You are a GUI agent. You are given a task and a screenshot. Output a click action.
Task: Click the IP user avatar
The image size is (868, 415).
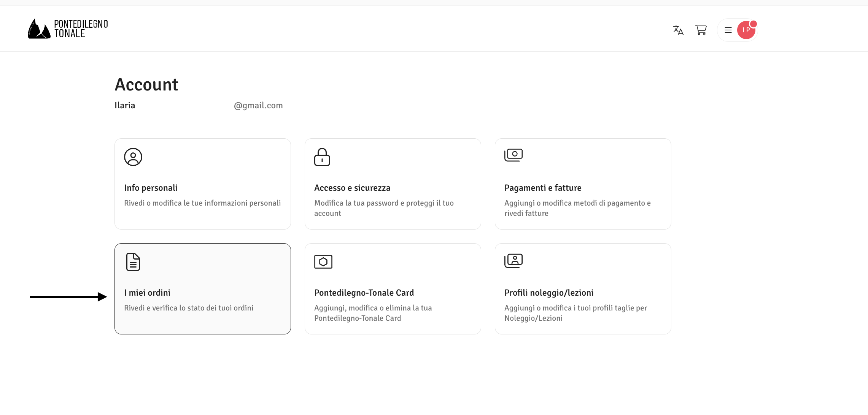(x=746, y=30)
